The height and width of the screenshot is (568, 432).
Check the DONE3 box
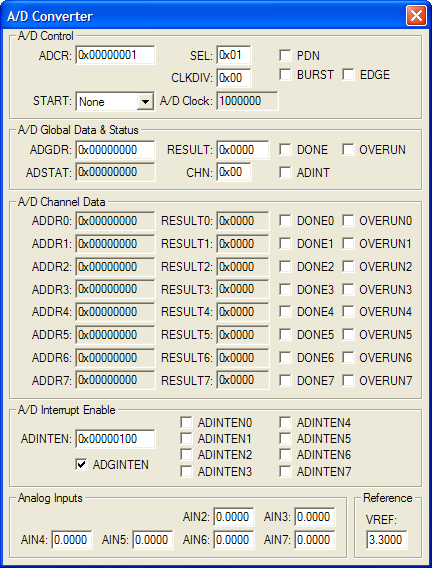tap(285, 289)
